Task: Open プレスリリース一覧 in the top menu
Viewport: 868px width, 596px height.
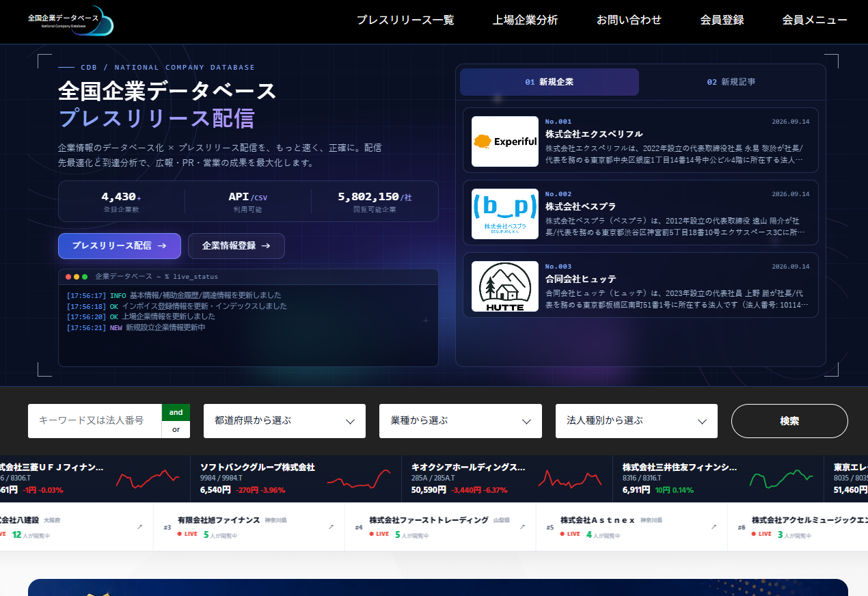Action: [405, 20]
